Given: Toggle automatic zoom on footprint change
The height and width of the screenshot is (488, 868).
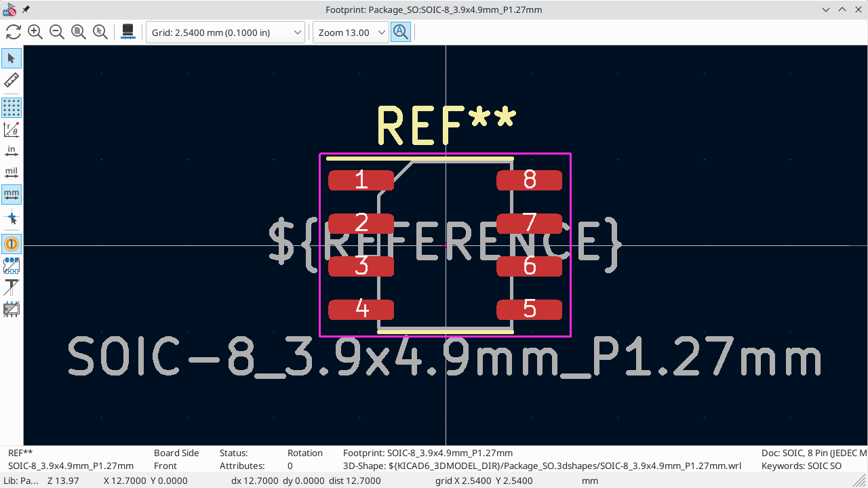Looking at the screenshot, I should [401, 32].
